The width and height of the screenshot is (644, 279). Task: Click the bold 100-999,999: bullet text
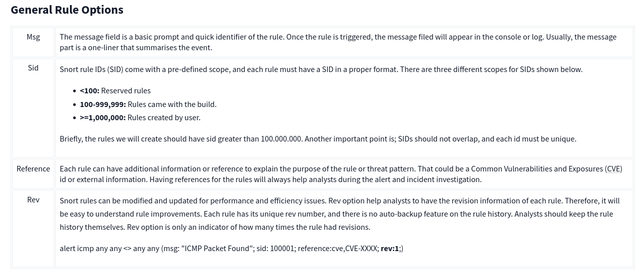click(x=103, y=104)
